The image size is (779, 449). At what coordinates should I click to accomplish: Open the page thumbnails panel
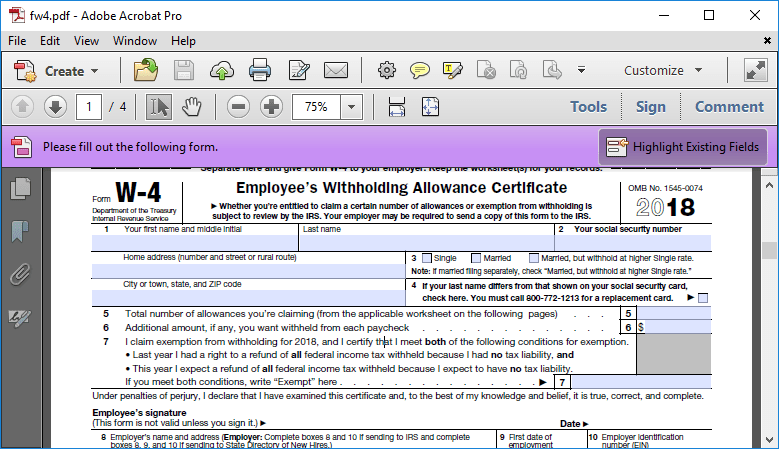pos(20,189)
